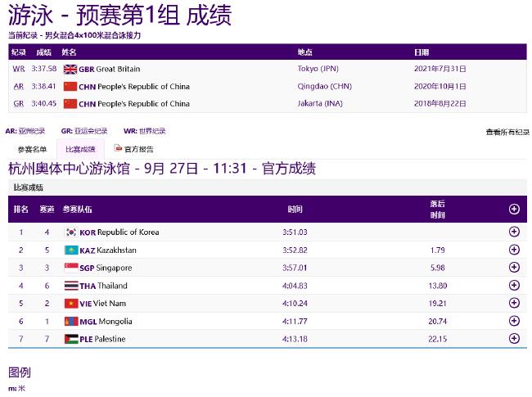
Task: Expand Republic of Korea result details
Action: point(514,232)
